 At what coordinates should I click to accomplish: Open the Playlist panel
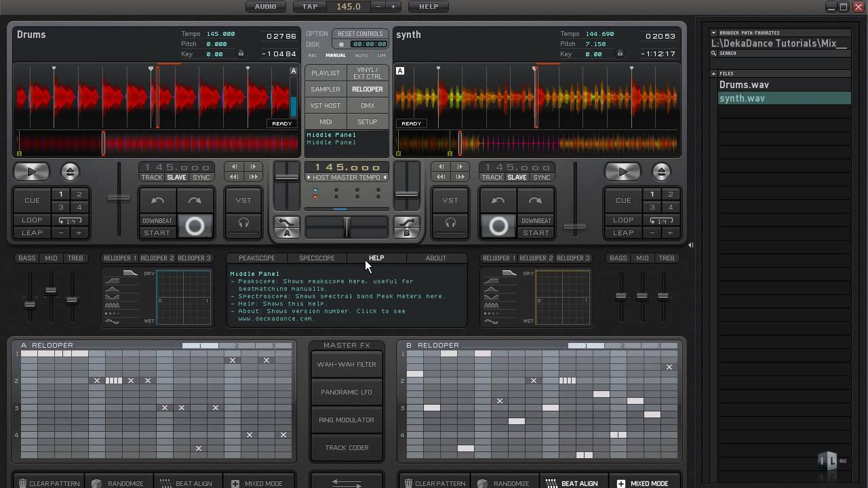325,73
